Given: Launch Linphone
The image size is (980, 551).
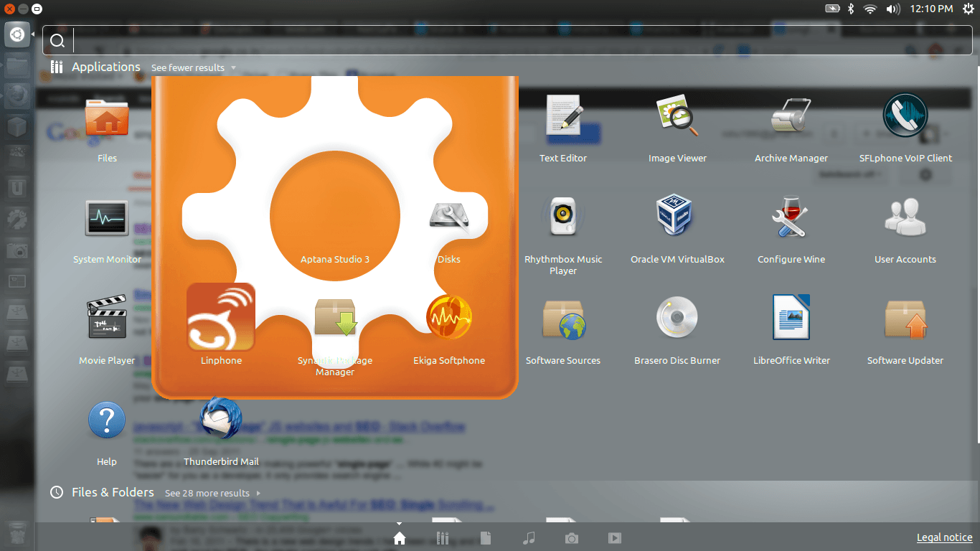Looking at the screenshot, I should [221, 317].
